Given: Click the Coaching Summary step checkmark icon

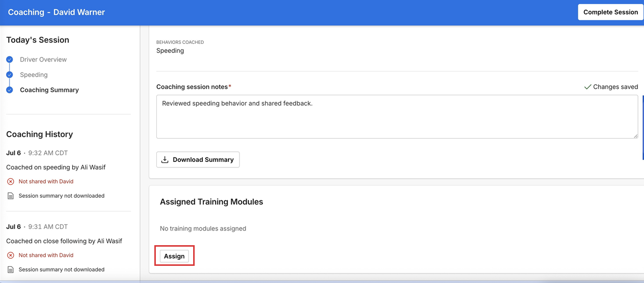Looking at the screenshot, I should (x=10, y=90).
